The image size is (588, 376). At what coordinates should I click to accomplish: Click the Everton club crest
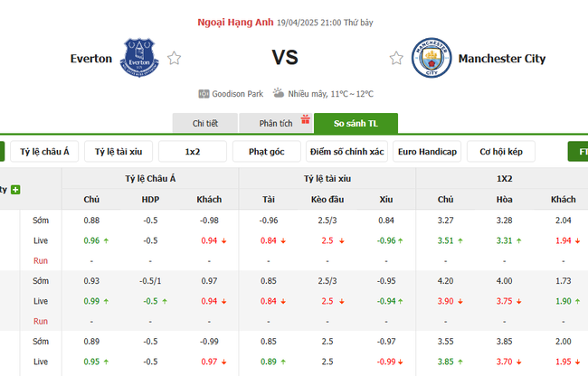click(139, 57)
